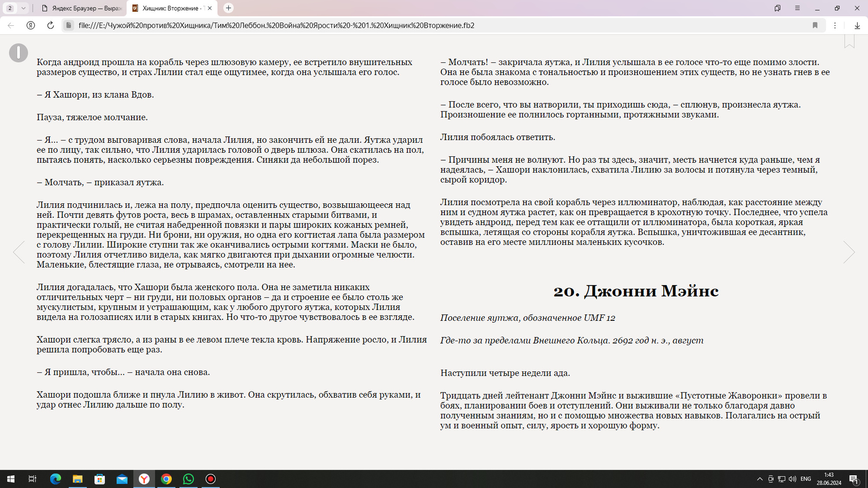Image resolution: width=868 pixels, height=488 pixels.
Task: Open Task View on taskbar
Action: click(32, 479)
